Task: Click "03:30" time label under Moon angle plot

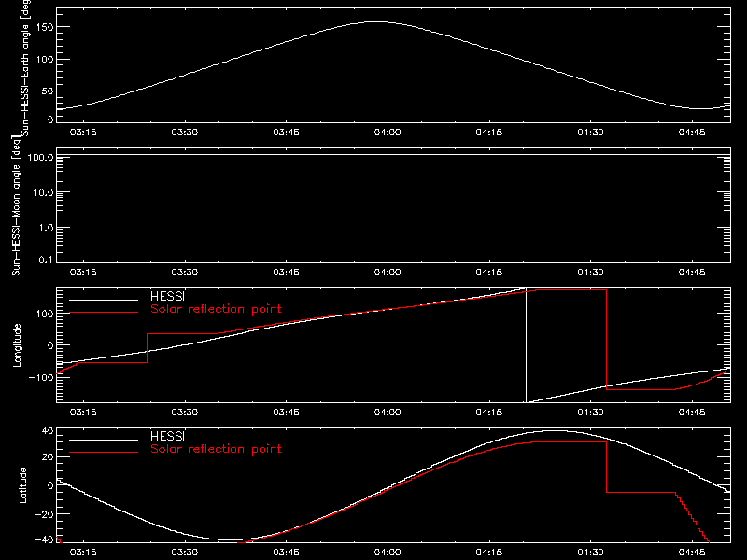Action: [x=184, y=273]
